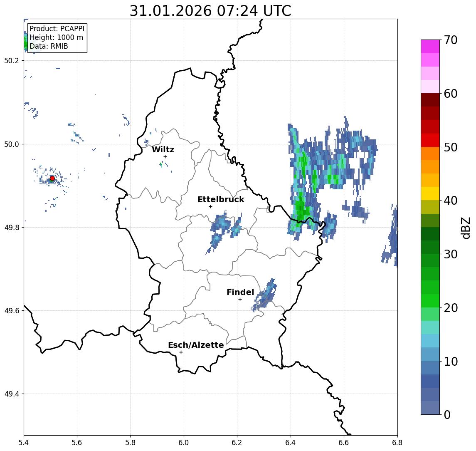Screen dimensions: 476x451
Task: Click the longitude axis label 5.6
Action: pyautogui.click(x=77, y=442)
